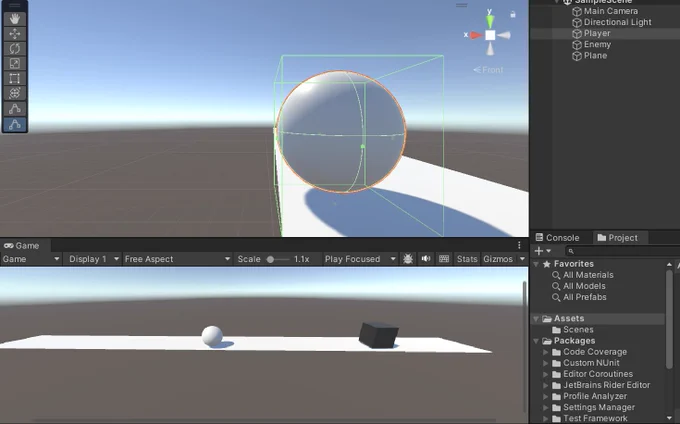The width and height of the screenshot is (680, 424).
Task: Select the Edit Collider tool above the active one
Action: tap(15, 109)
